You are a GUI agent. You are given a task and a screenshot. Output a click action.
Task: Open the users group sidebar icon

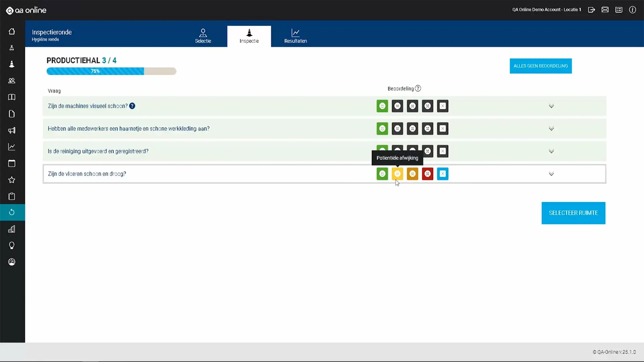tap(12, 81)
